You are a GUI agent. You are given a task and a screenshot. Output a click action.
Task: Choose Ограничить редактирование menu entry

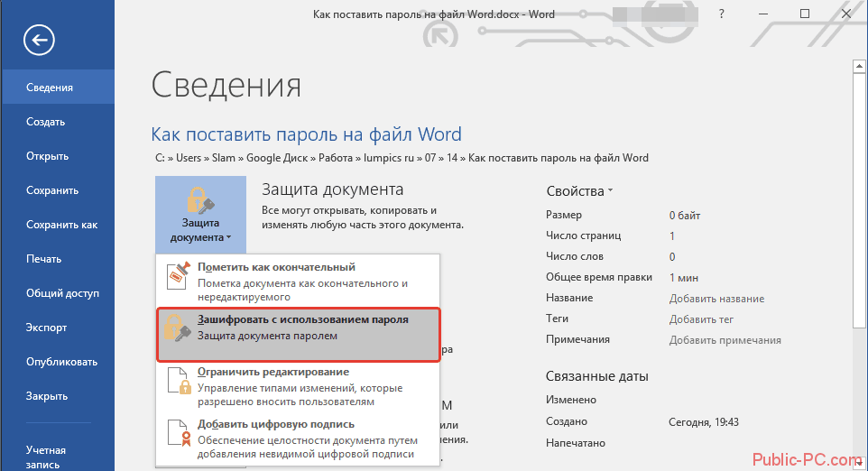point(298,386)
